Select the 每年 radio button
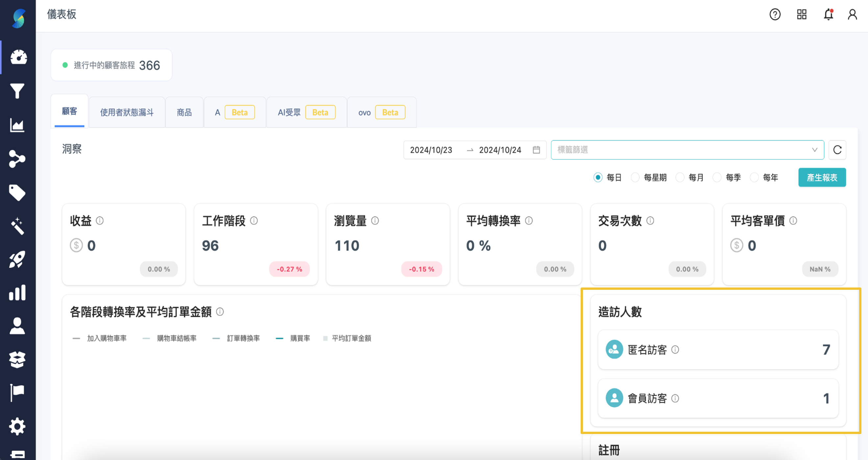This screenshot has width=868, height=460. click(x=754, y=177)
